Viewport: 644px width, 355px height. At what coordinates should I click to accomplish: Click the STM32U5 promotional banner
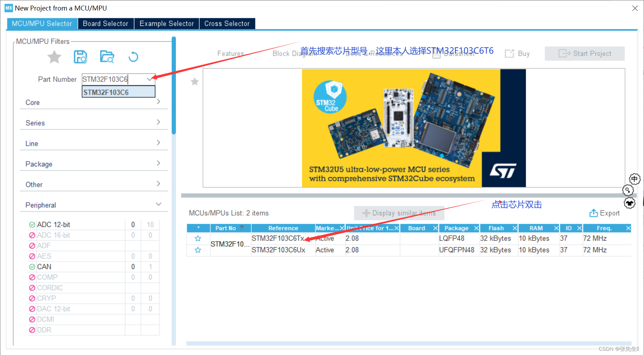(414, 128)
